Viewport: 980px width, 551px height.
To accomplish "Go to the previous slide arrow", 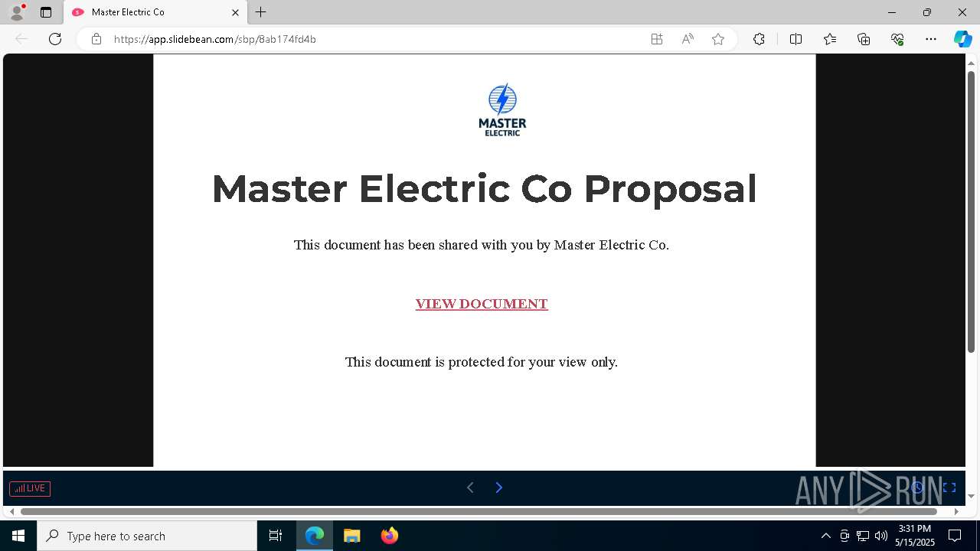I will pyautogui.click(x=470, y=487).
